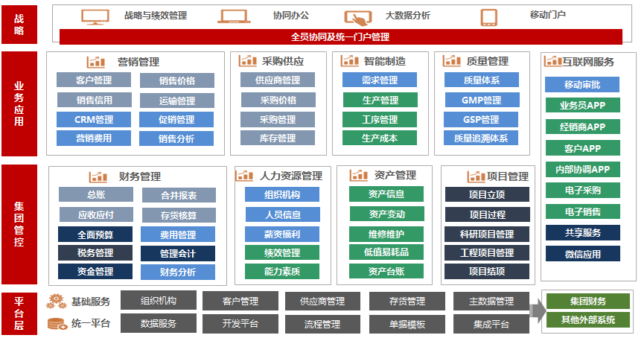Open the CRM管理 module
The height and width of the screenshot is (338, 644).
point(94,119)
